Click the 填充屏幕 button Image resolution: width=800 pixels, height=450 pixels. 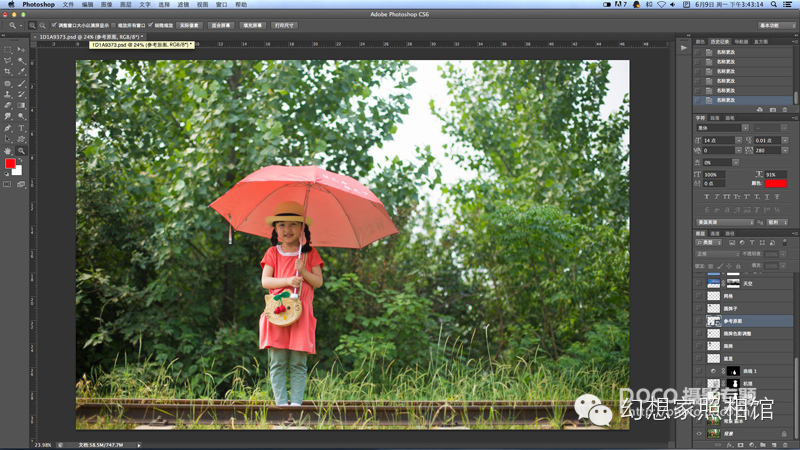click(253, 26)
